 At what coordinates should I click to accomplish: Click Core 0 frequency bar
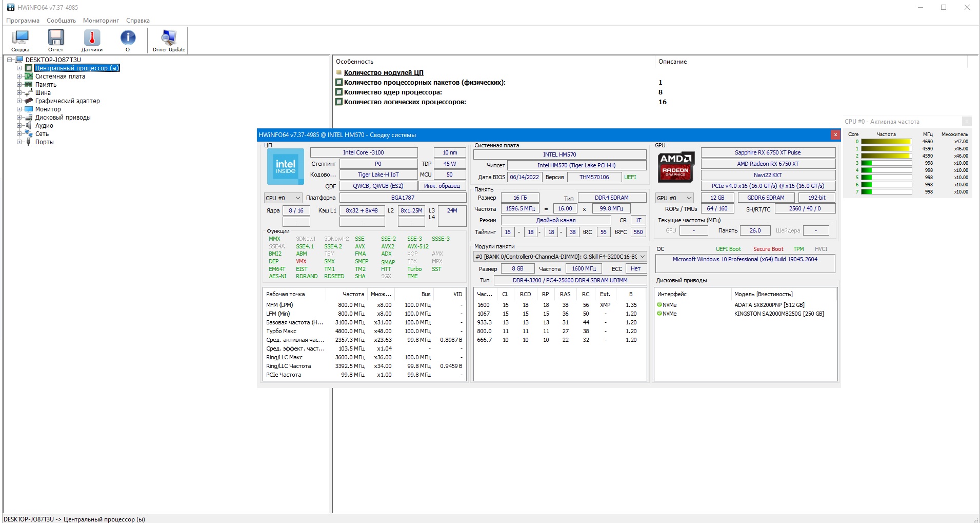coord(886,142)
